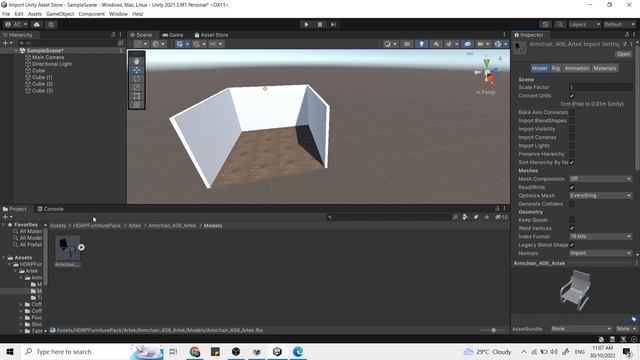The image size is (640, 360).
Task: Open Microsoft Edge from taskbar
Action: (x=298, y=351)
